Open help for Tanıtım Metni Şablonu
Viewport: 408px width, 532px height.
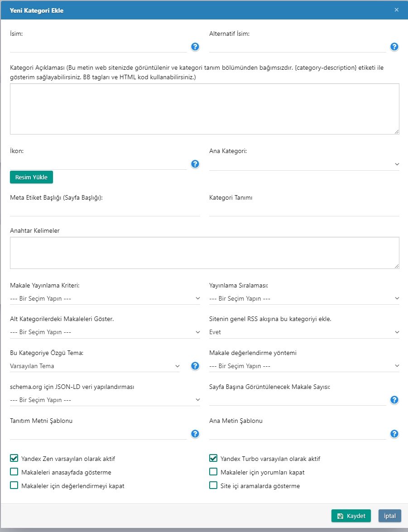195,434
